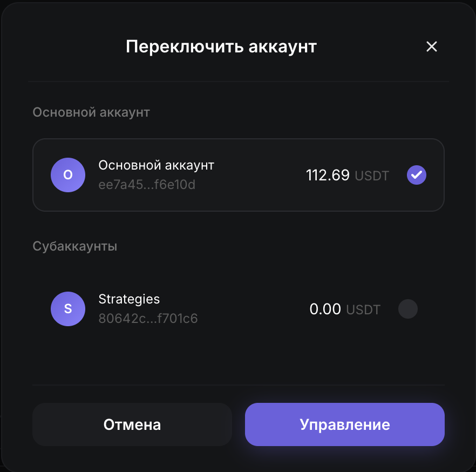Click the Strategies subaccount name

(129, 299)
